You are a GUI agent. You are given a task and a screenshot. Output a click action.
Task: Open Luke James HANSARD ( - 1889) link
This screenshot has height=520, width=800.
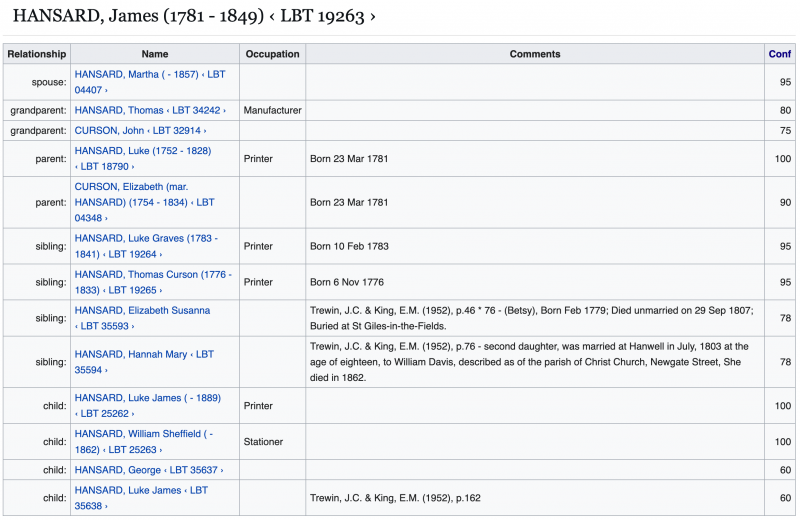147,399
